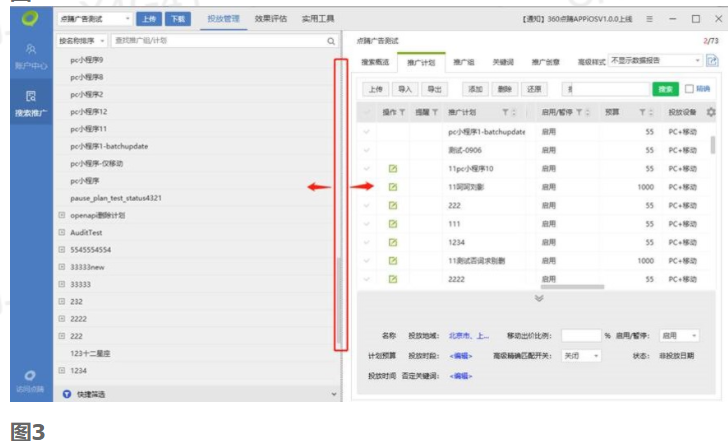Click the sort arrows in 预算 column header
Screen dimensions: 728x441
[650, 112]
